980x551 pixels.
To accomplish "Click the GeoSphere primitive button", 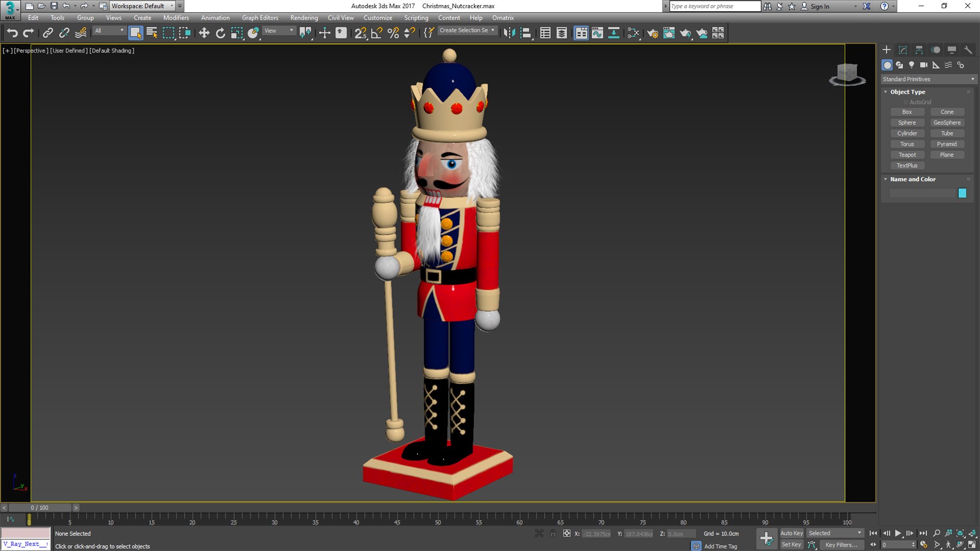I will (947, 122).
